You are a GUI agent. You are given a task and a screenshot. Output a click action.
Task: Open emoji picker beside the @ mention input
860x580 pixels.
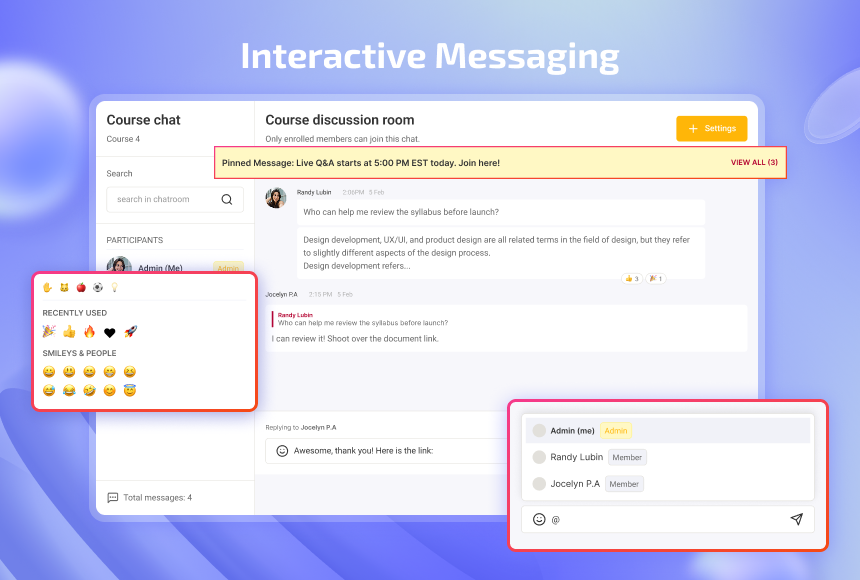click(539, 519)
